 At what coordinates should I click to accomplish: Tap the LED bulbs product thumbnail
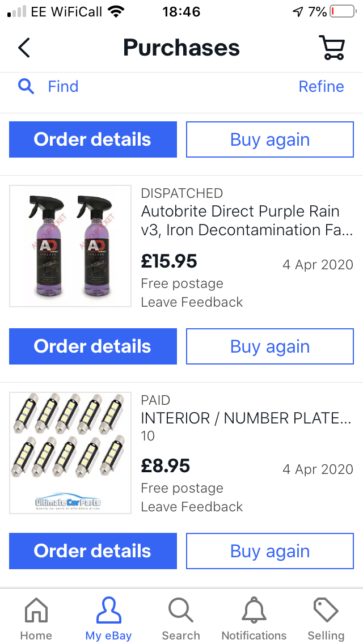click(x=70, y=452)
